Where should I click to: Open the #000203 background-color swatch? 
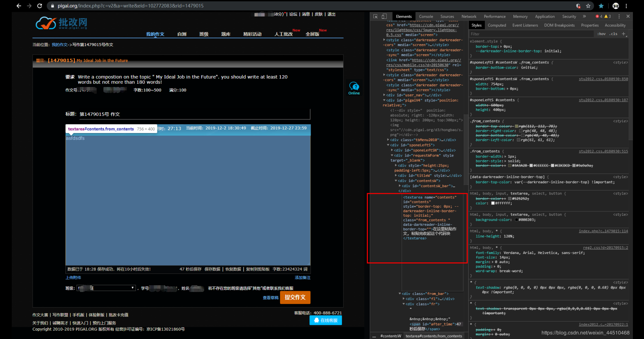(516, 220)
